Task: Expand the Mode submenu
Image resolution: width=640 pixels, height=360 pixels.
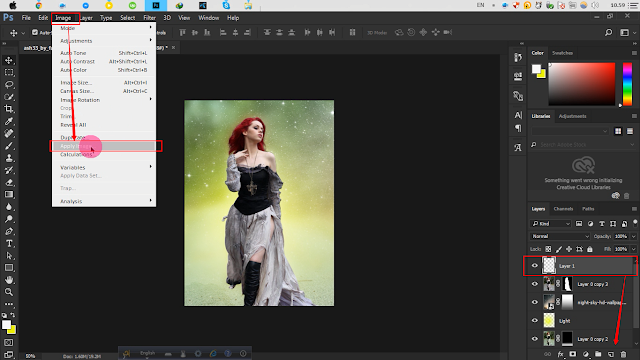Action: [104, 28]
